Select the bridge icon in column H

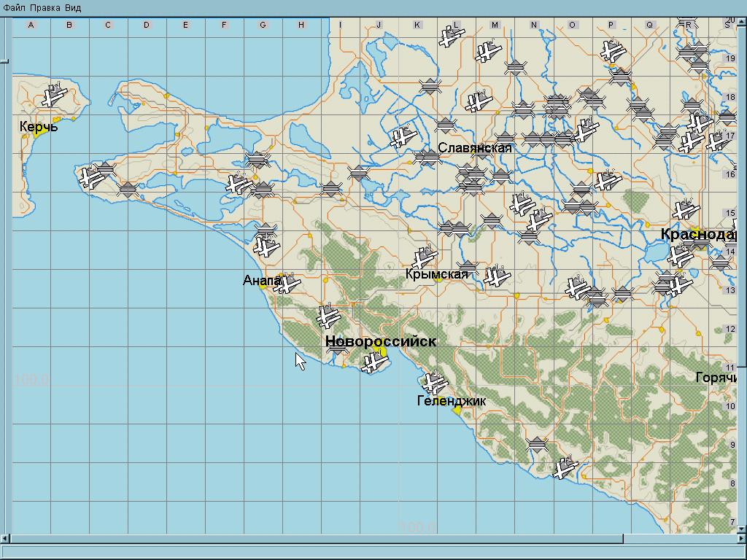point(330,189)
